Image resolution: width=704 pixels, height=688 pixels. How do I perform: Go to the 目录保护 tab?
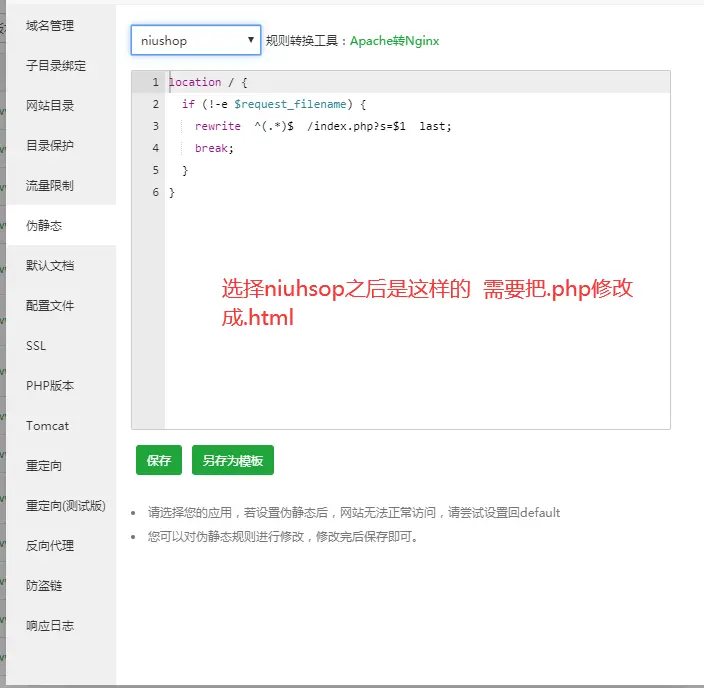(x=50, y=146)
